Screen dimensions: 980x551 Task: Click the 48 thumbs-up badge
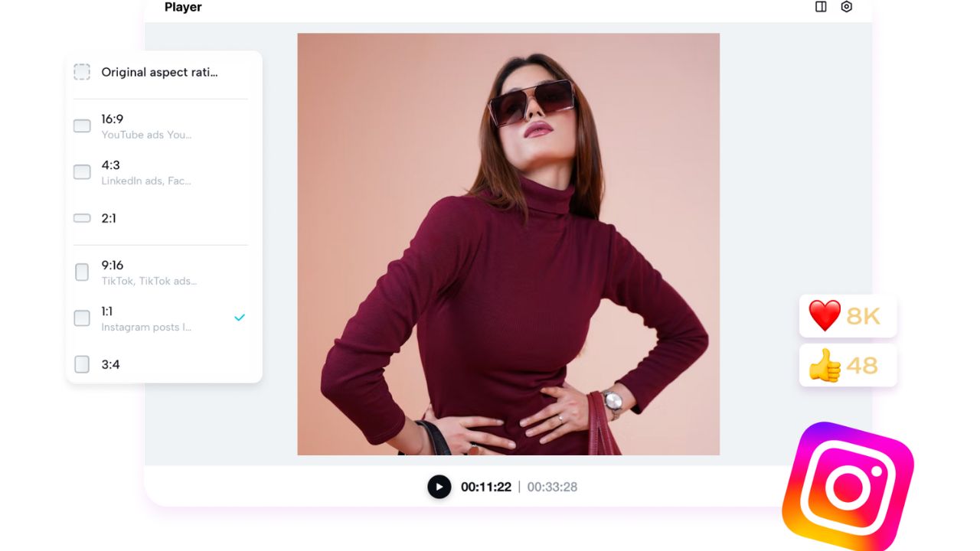point(848,365)
